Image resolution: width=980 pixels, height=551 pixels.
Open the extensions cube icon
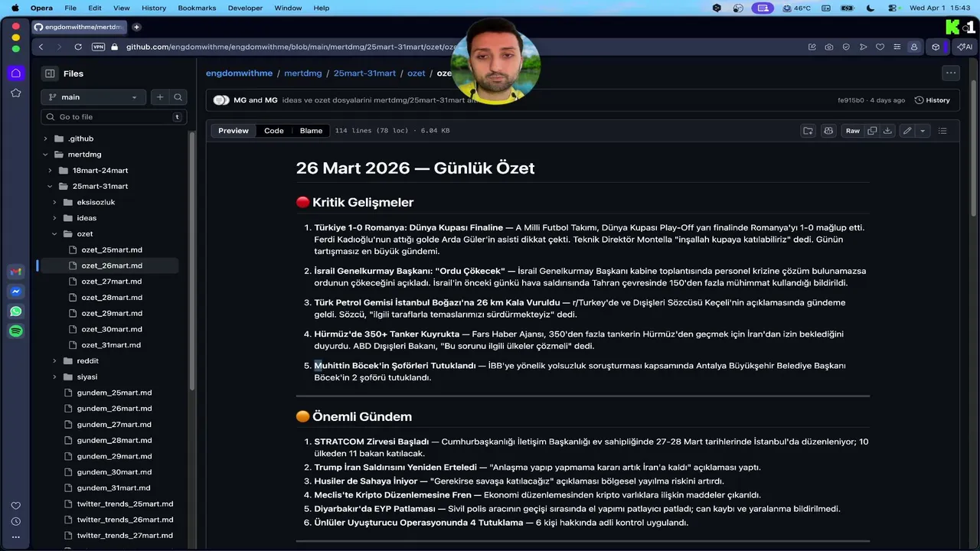(x=936, y=47)
